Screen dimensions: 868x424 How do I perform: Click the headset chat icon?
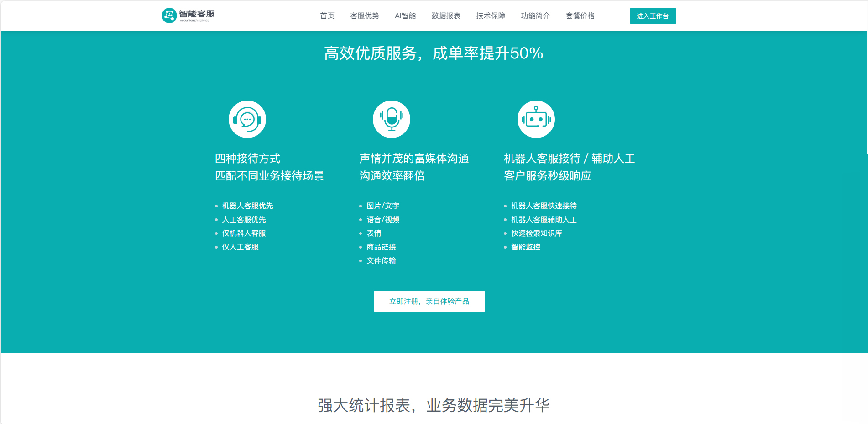(x=247, y=119)
